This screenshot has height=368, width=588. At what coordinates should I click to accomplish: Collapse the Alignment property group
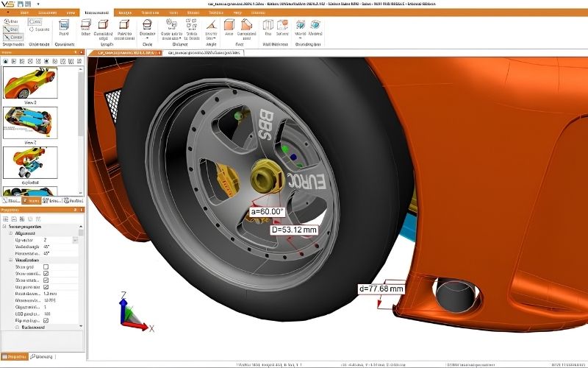click(x=11, y=233)
